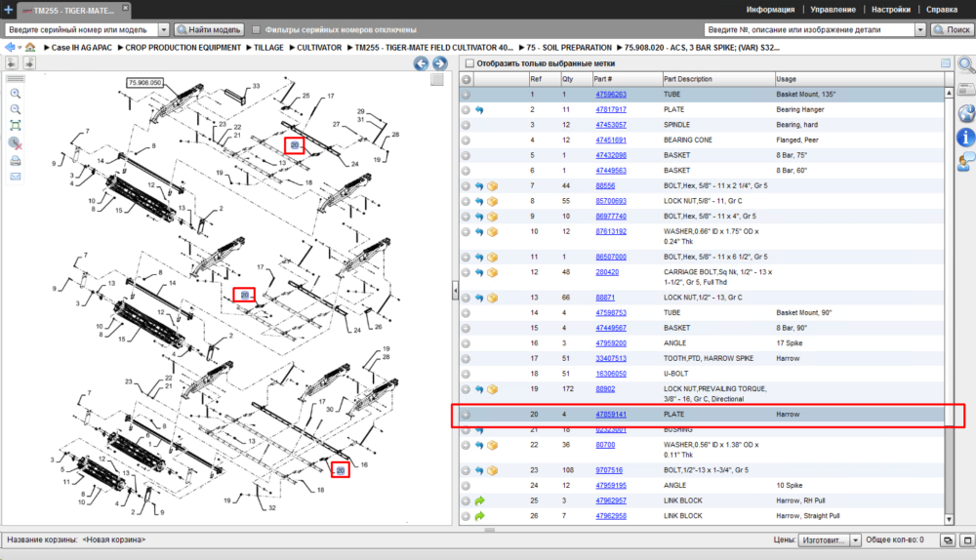Open the news ticker icon in the right sidebar

(966, 90)
